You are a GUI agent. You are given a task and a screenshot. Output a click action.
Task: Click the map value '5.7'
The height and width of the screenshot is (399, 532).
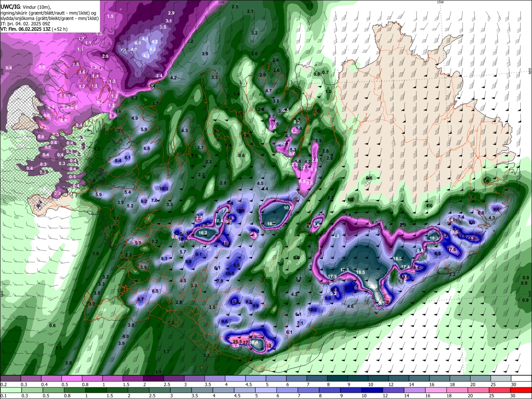point(183,252)
